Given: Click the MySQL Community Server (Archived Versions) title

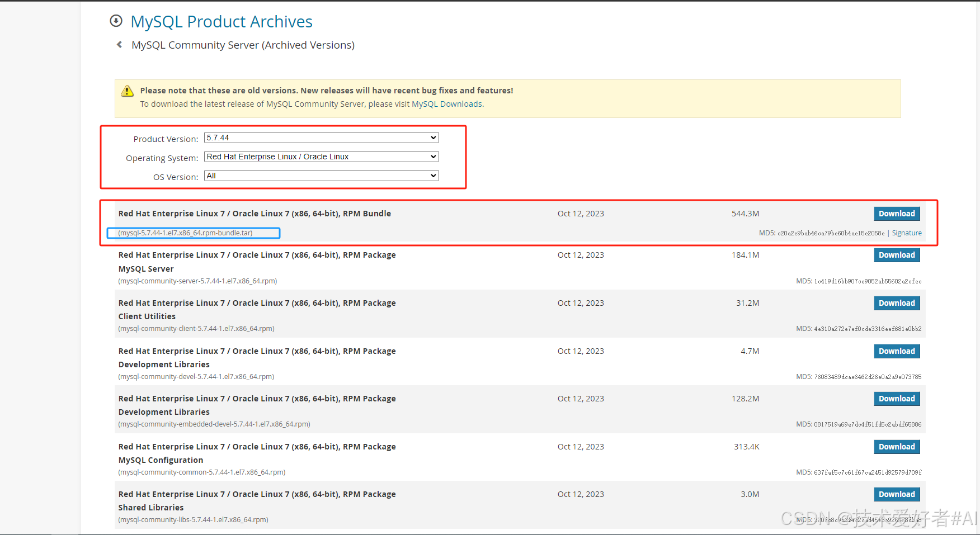Looking at the screenshot, I should pos(243,45).
